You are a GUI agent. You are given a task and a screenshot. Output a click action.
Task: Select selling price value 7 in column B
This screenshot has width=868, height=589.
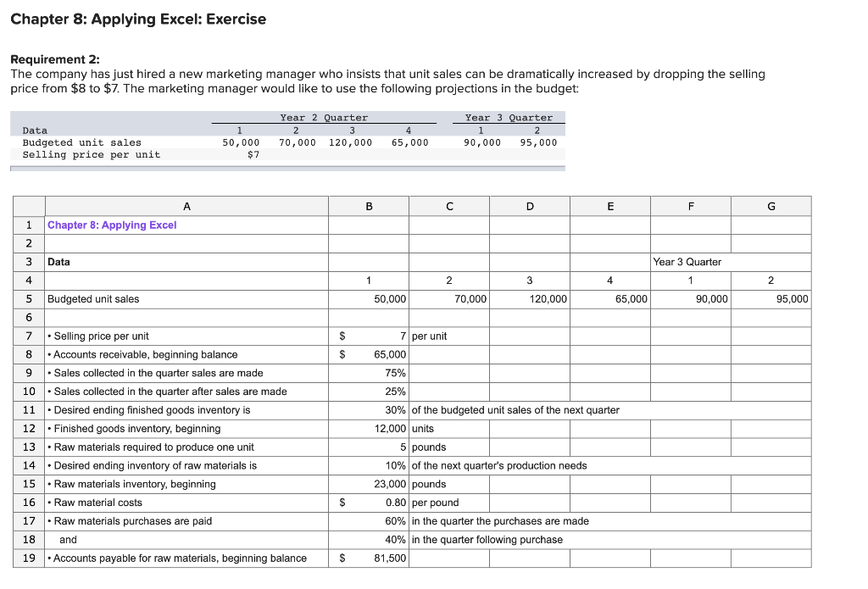(369, 336)
